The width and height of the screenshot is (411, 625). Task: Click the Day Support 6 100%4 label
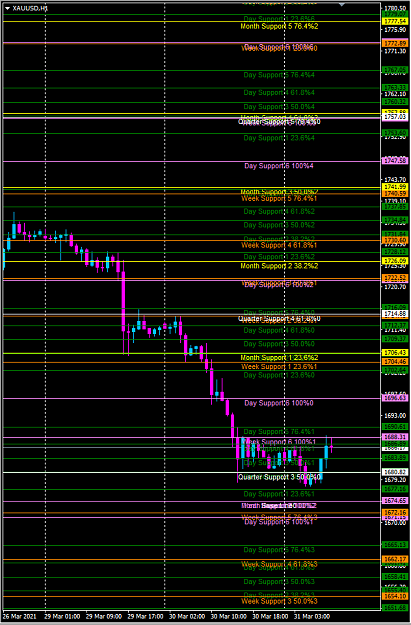(279, 165)
